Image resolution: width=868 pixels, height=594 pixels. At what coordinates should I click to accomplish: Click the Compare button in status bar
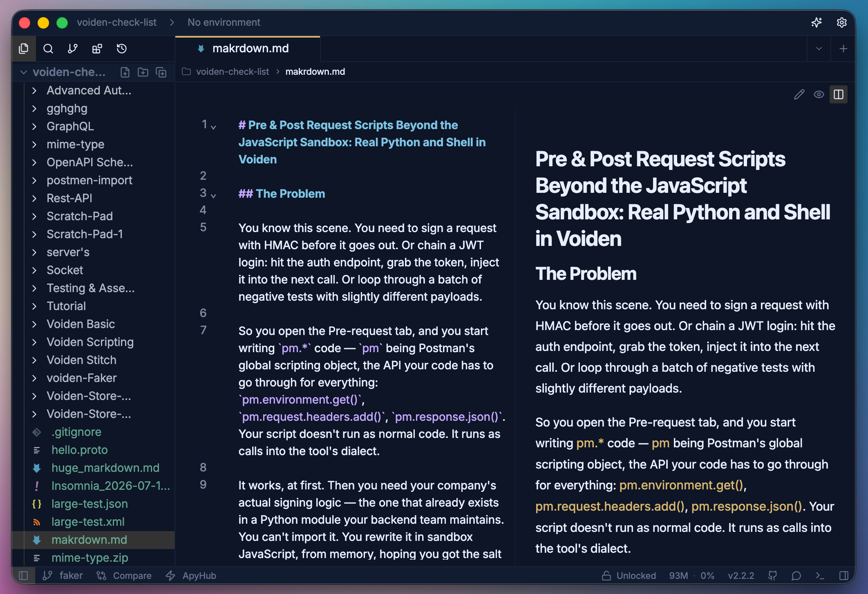tap(124, 576)
